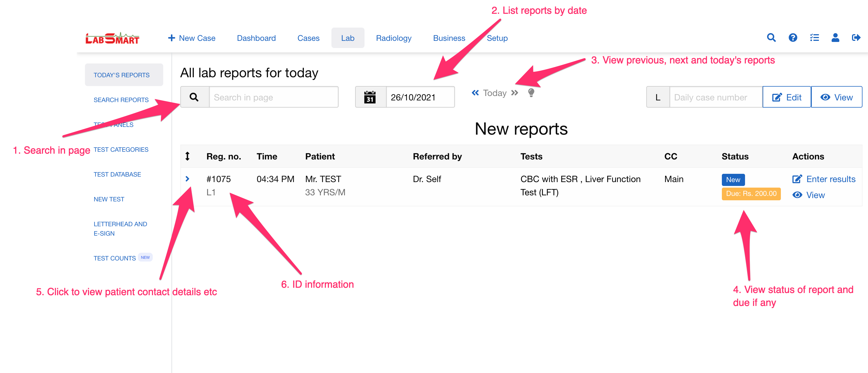
Task: Click the New Case plus button
Action: click(191, 38)
